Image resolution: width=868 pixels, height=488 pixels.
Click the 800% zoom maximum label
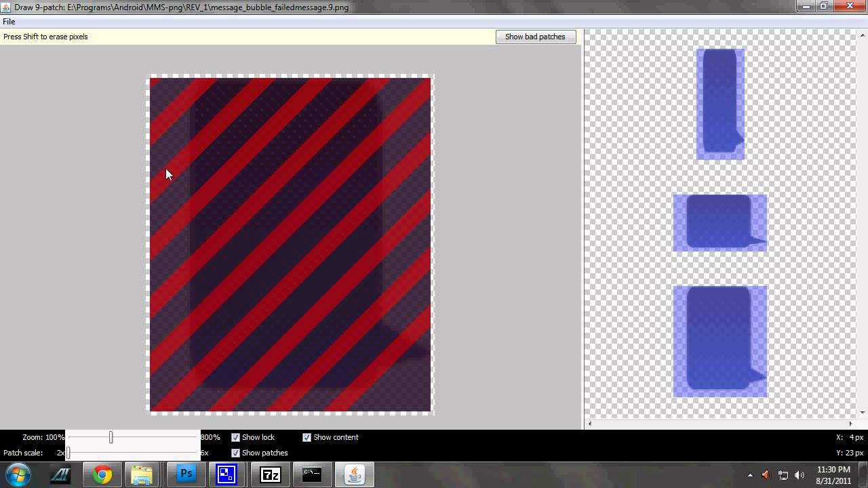(x=210, y=437)
